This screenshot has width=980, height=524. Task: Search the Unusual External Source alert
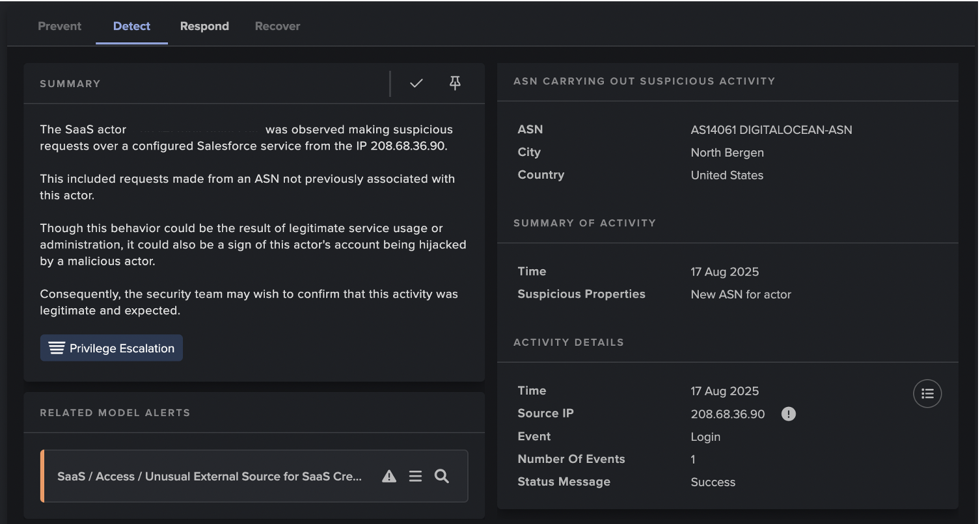pos(442,476)
